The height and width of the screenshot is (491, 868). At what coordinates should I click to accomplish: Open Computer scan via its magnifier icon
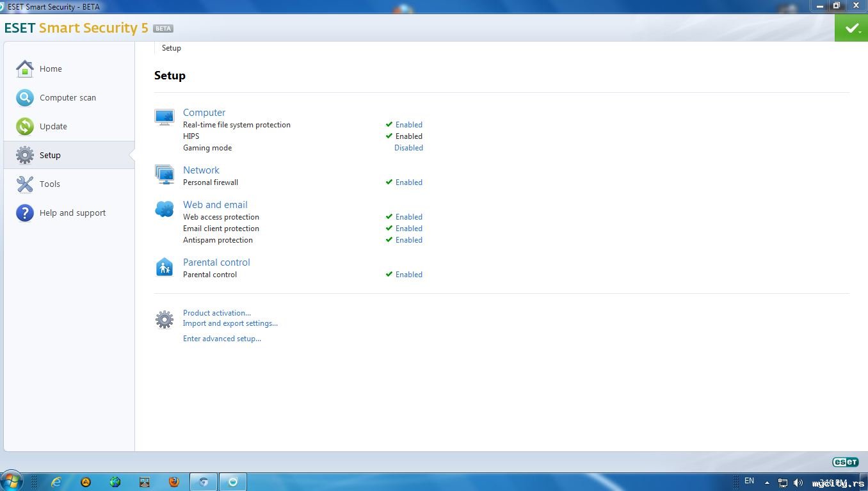pos(25,97)
